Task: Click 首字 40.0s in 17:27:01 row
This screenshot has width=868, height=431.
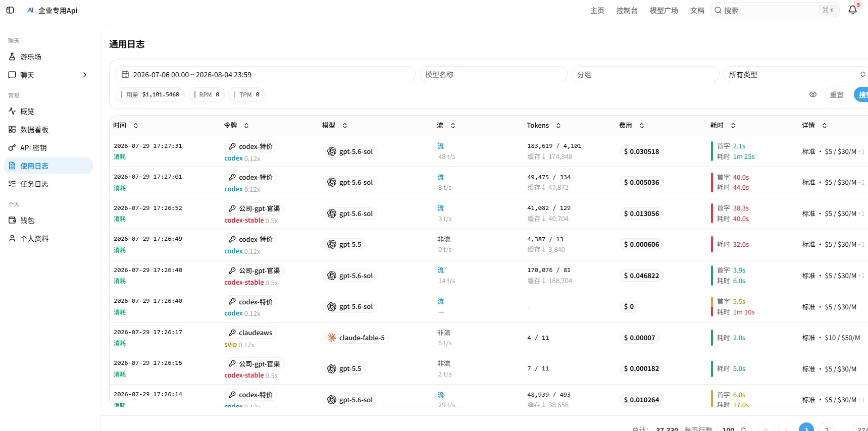Action: 733,177
